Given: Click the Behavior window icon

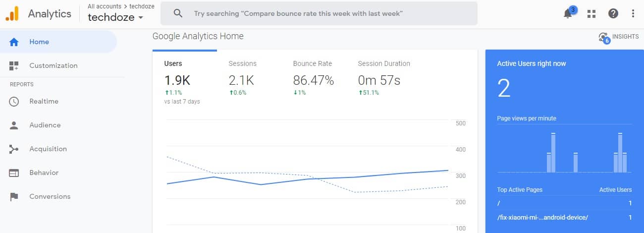Looking at the screenshot, I should tap(14, 173).
